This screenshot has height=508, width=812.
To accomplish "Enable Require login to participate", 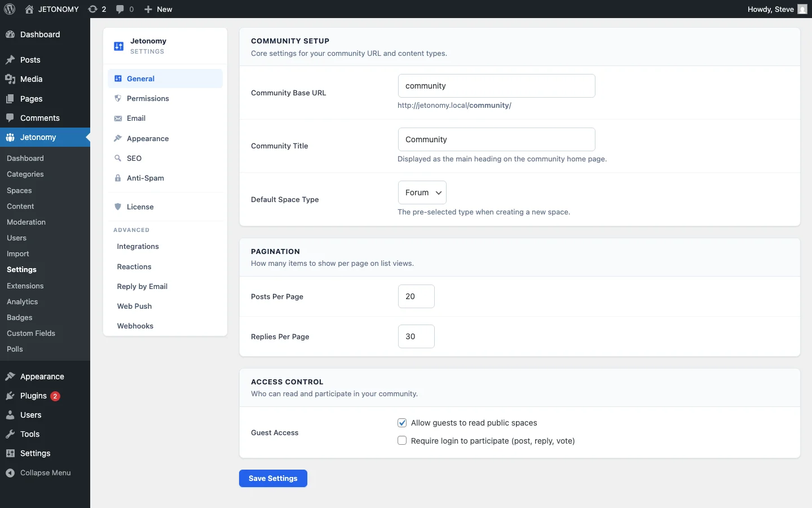I will 402,440.
